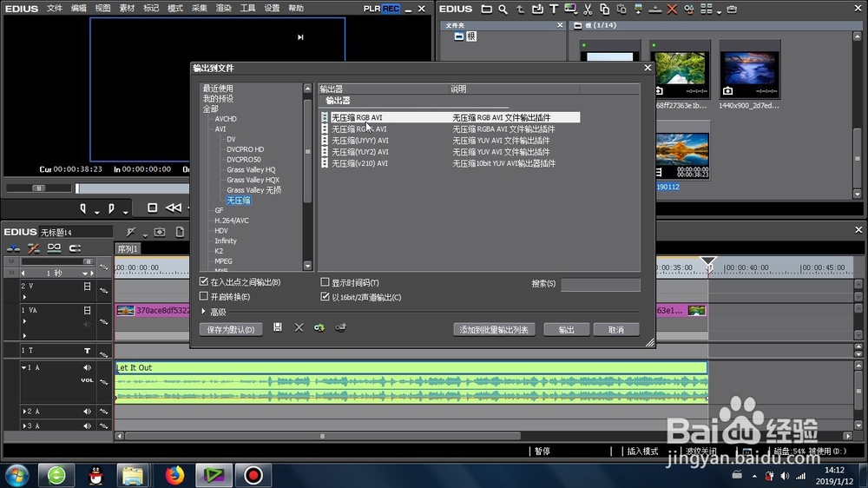Toggle the 1 VA track video visibility icon
Screen dimensions: 868x488
tap(87, 310)
